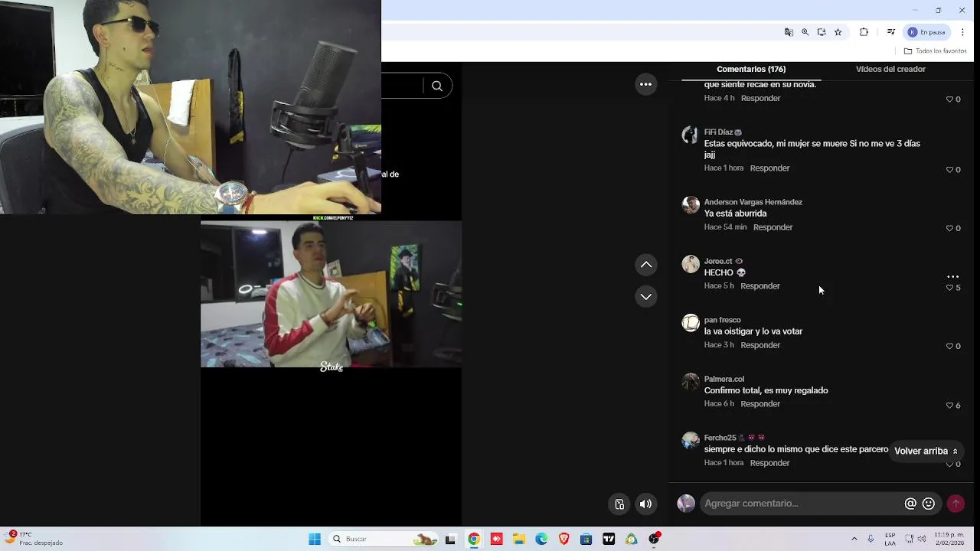Screen dimensions: 980x551
Task: Open the TradingView taskbar icon
Action: 609,539
